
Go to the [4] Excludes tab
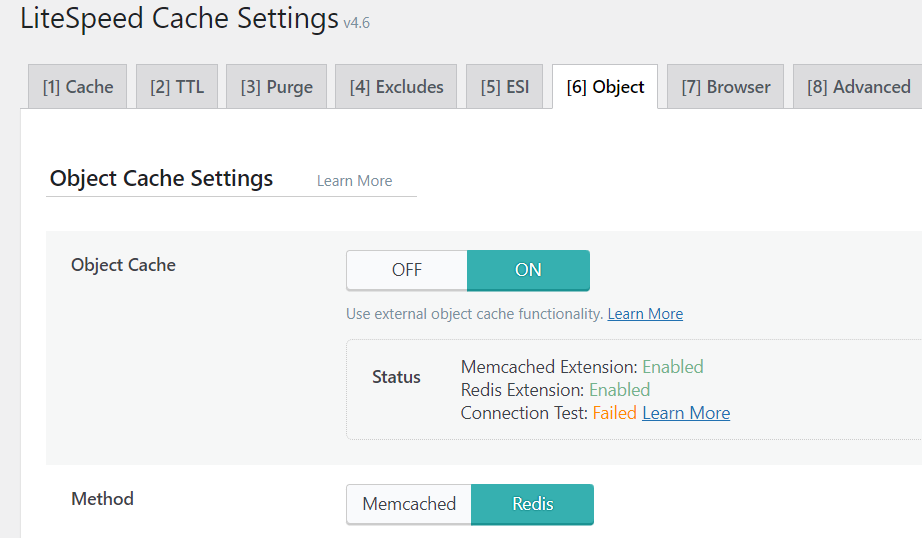tap(396, 86)
